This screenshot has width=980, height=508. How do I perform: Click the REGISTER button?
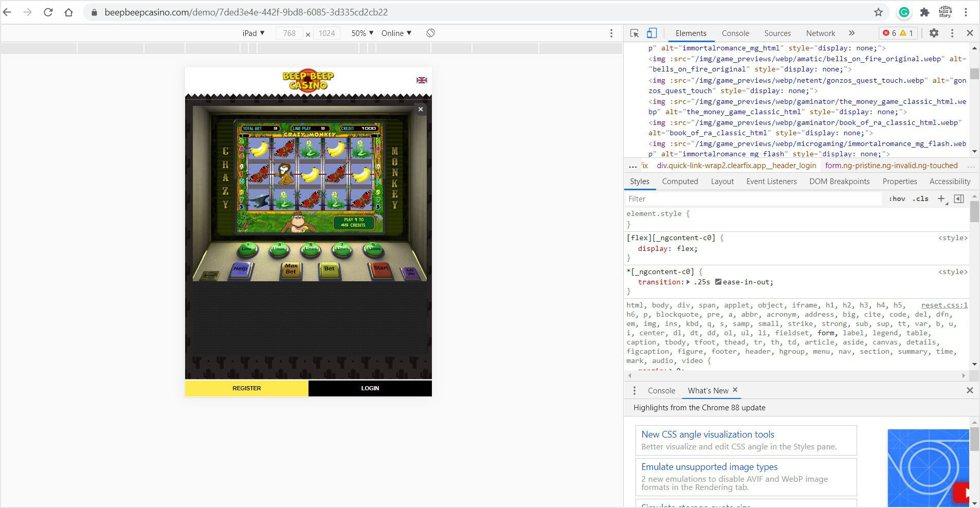pyautogui.click(x=247, y=388)
